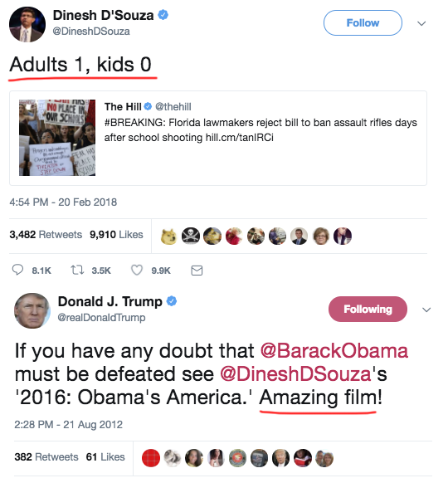Click the Doge avatar among likers
The image size is (448, 478).
(x=169, y=236)
